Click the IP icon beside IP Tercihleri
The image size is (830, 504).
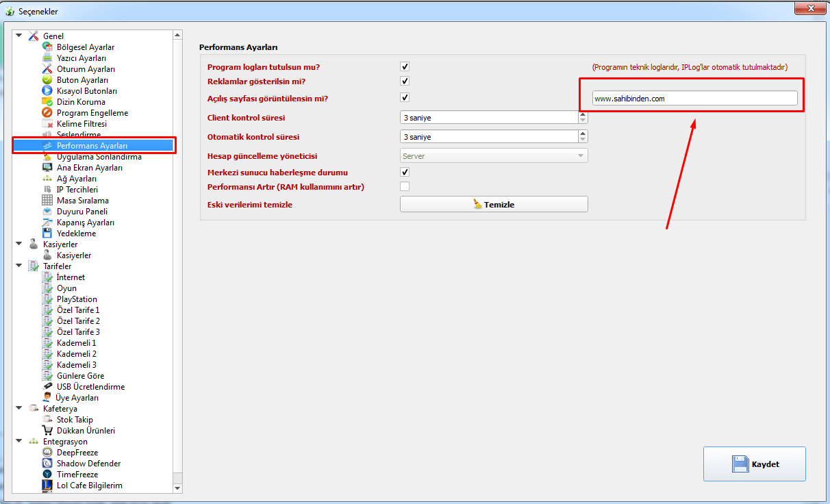click(47, 190)
